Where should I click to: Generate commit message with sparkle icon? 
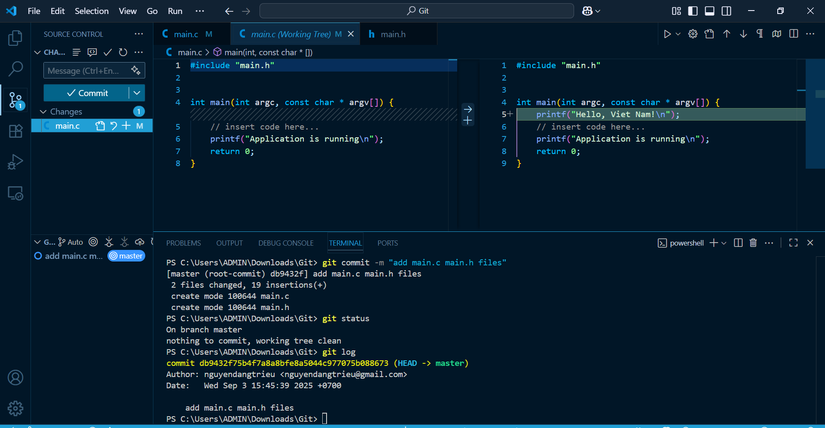click(136, 71)
